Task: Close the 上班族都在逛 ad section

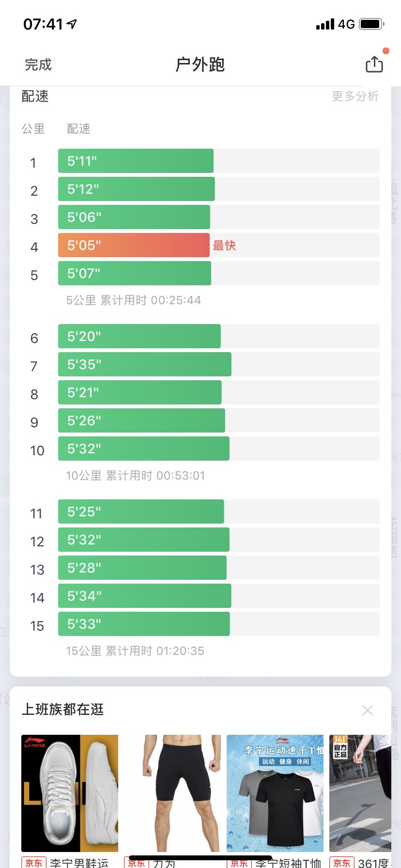Action: point(368,710)
